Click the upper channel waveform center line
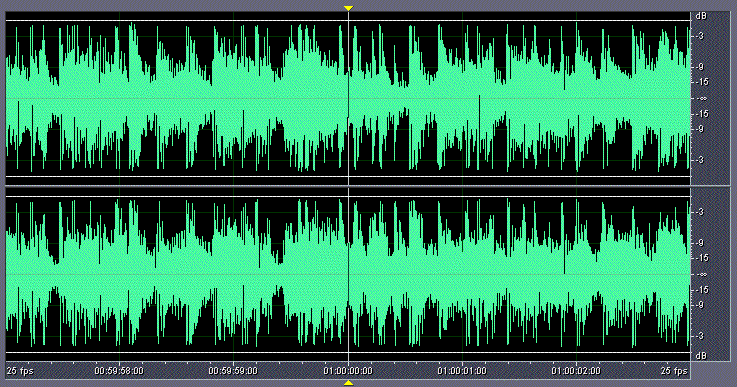737x387 pixels. tap(348, 98)
